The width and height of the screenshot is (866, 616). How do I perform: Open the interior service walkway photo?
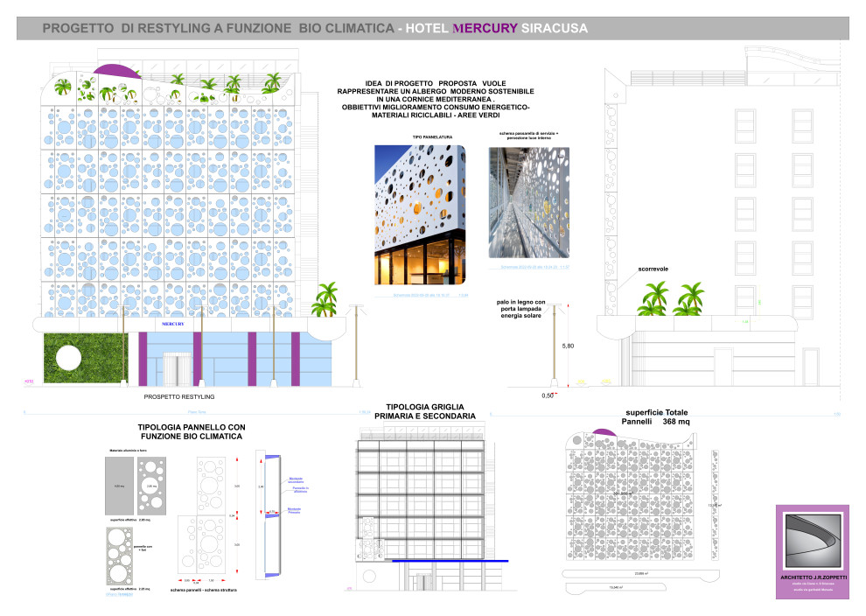(528, 202)
